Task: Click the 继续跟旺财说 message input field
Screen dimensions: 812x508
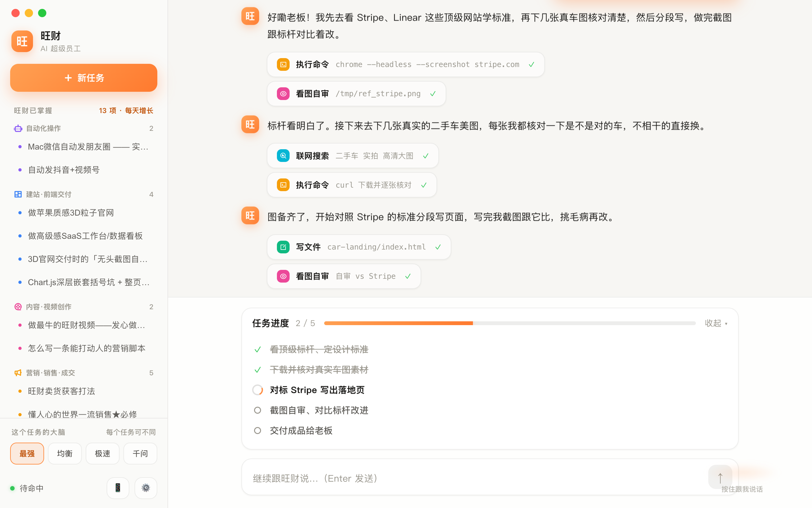Action: pyautogui.click(x=476, y=478)
